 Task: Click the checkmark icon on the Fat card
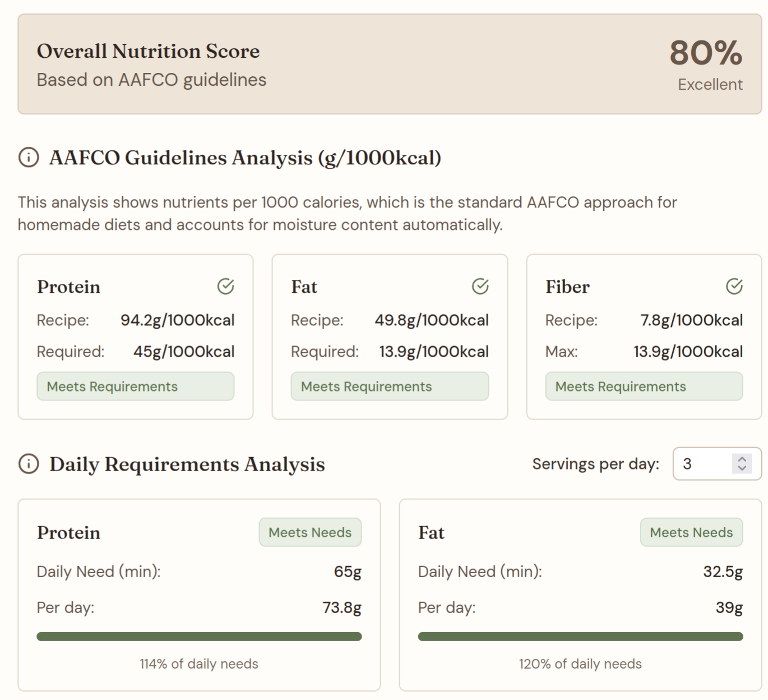pyautogui.click(x=480, y=287)
